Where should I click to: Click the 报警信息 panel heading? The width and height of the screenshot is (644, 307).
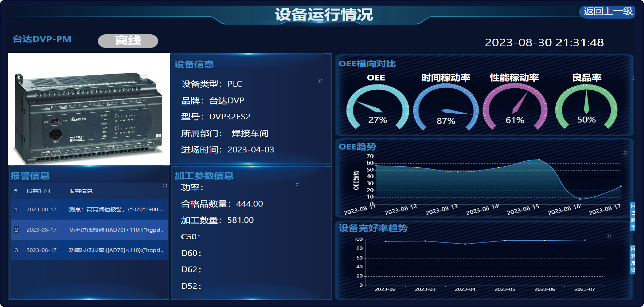click(x=30, y=176)
